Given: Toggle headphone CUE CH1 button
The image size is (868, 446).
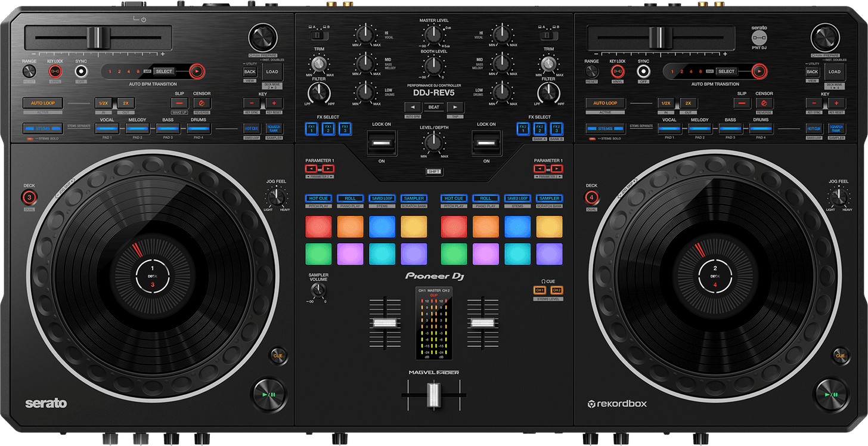Looking at the screenshot, I should (540, 290).
